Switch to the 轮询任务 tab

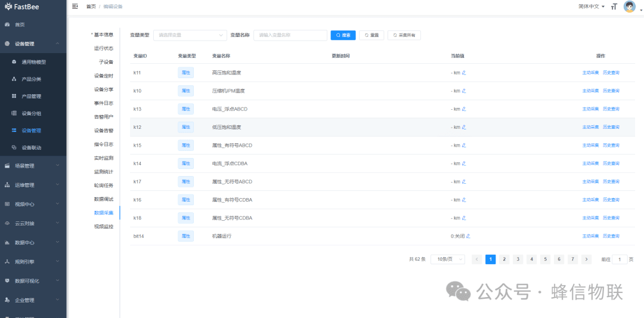pyautogui.click(x=104, y=186)
